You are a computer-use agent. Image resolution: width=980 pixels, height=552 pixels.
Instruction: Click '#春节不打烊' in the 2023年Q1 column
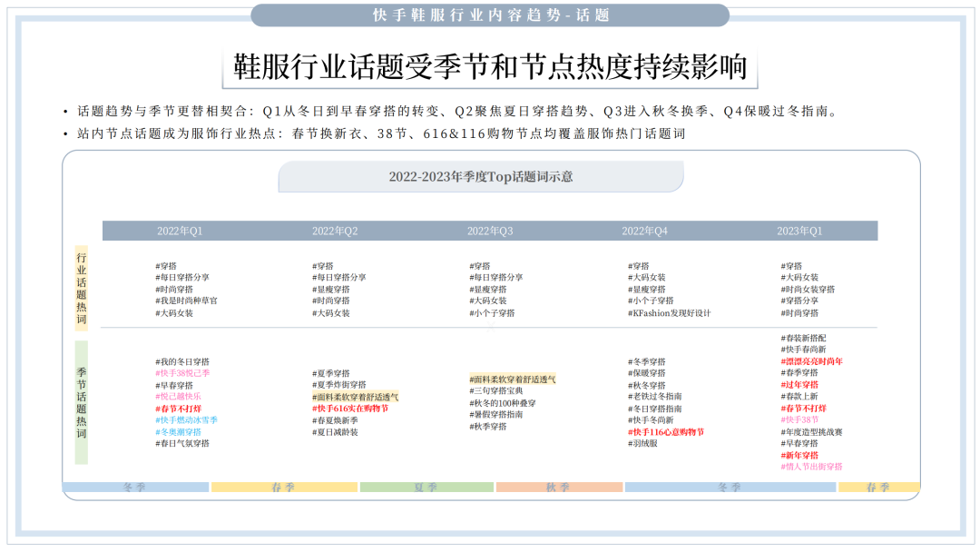(x=803, y=409)
